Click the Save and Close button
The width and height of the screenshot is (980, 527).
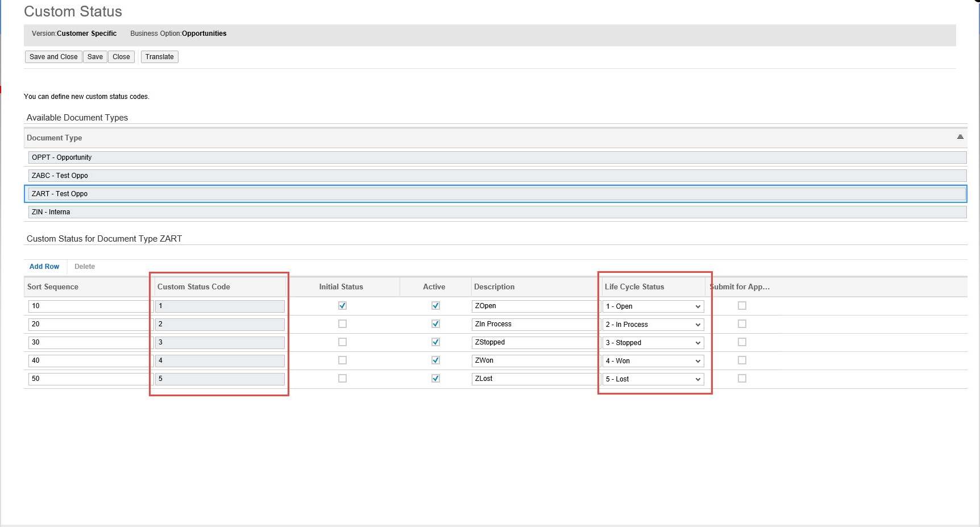(x=53, y=57)
